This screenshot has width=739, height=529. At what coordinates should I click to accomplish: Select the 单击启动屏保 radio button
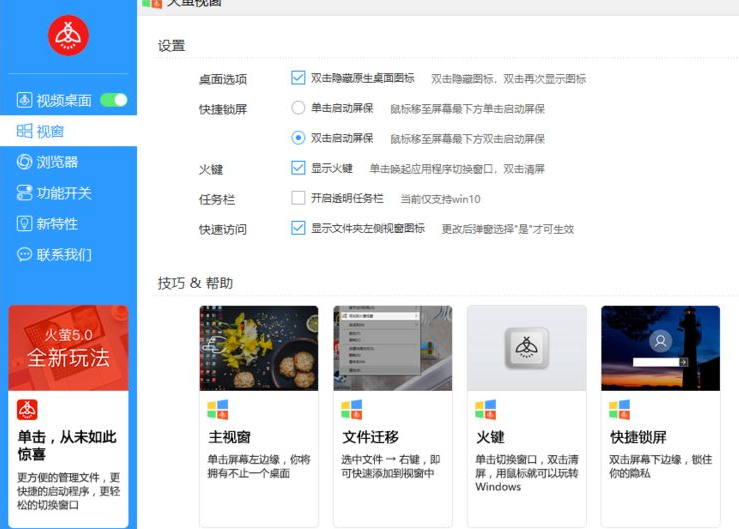[298, 108]
